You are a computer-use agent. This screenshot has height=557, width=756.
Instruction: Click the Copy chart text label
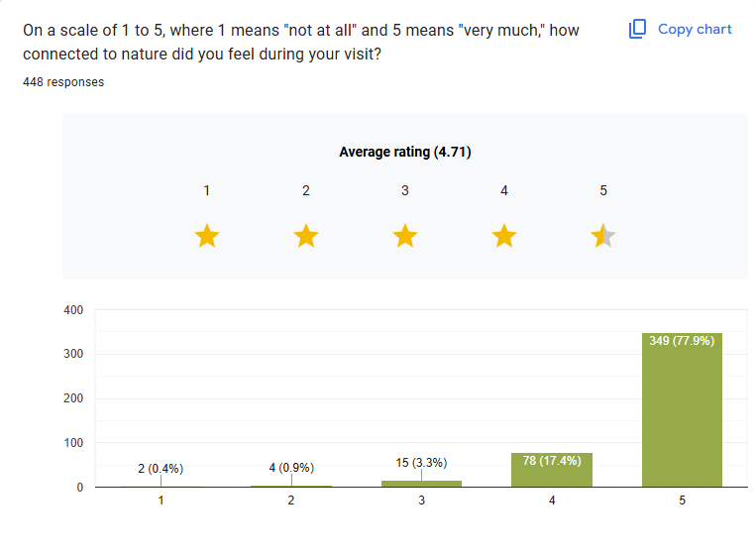click(695, 29)
